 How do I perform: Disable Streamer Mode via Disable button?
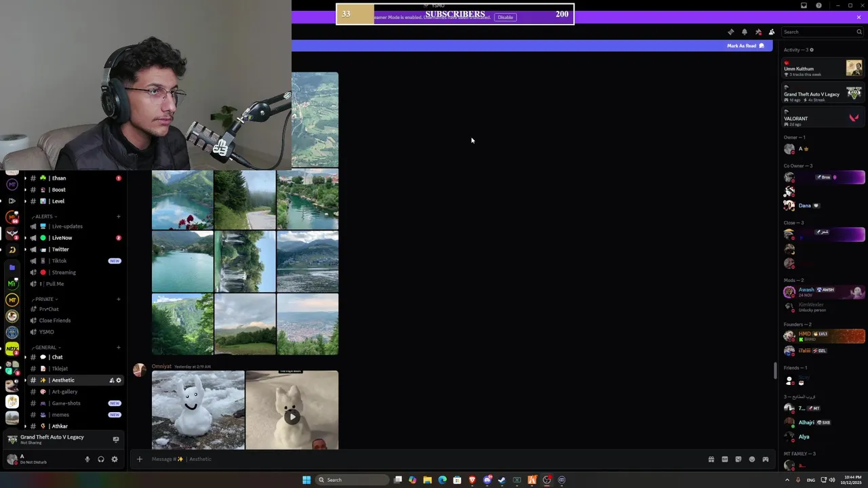tap(505, 18)
